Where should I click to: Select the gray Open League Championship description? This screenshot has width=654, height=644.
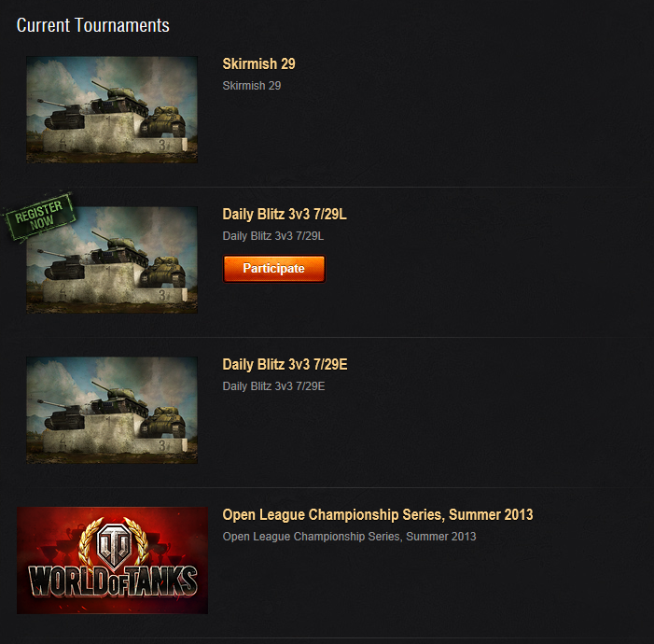click(x=349, y=537)
